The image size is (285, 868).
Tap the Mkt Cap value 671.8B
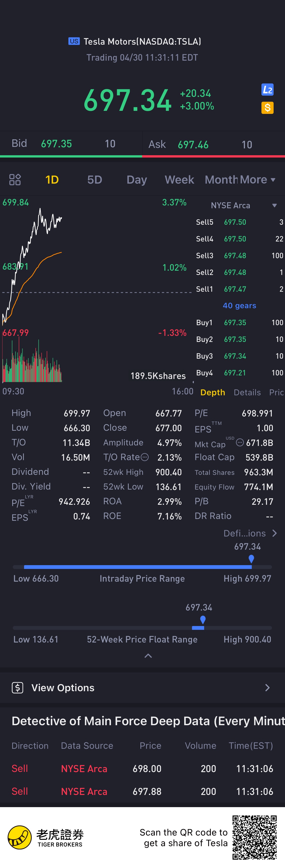pos(259,443)
